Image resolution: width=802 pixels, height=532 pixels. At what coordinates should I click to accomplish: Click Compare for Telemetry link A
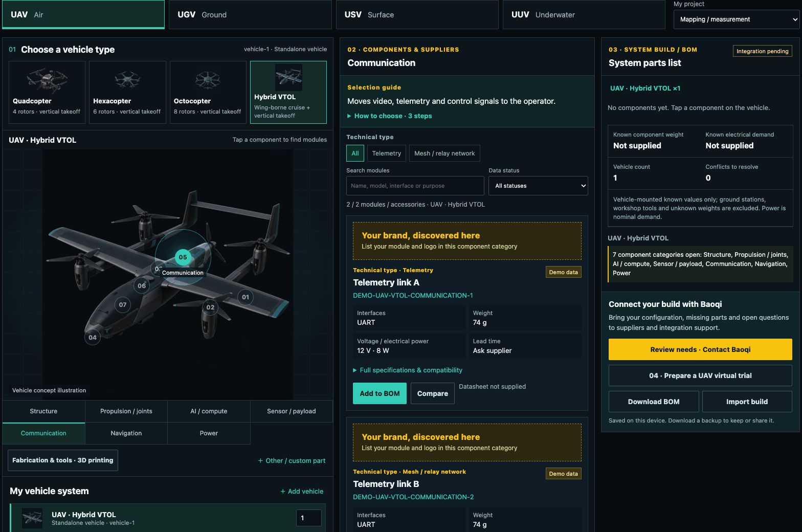[x=433, y=393]
